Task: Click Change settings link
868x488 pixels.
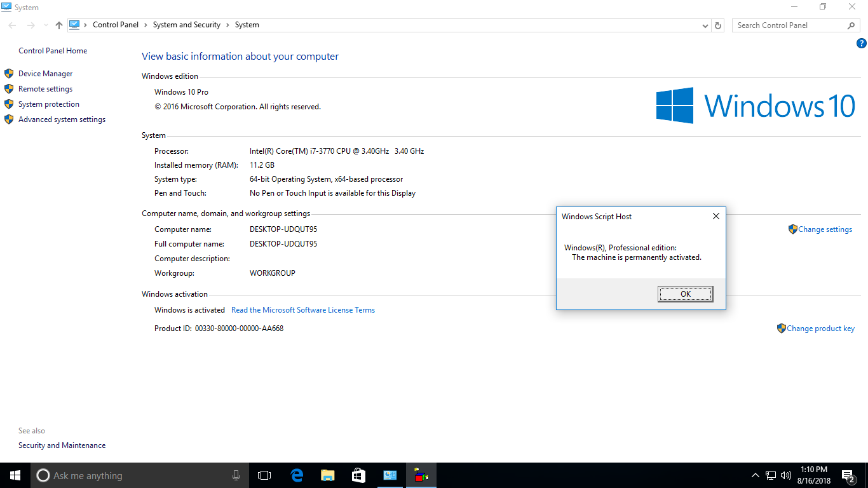Action: pyautogui.click(x=825, y=229)
